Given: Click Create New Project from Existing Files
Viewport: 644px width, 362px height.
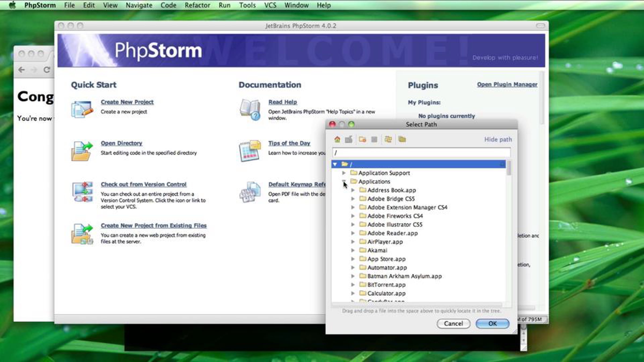Looking at the screenshot, I should [154, 226].
